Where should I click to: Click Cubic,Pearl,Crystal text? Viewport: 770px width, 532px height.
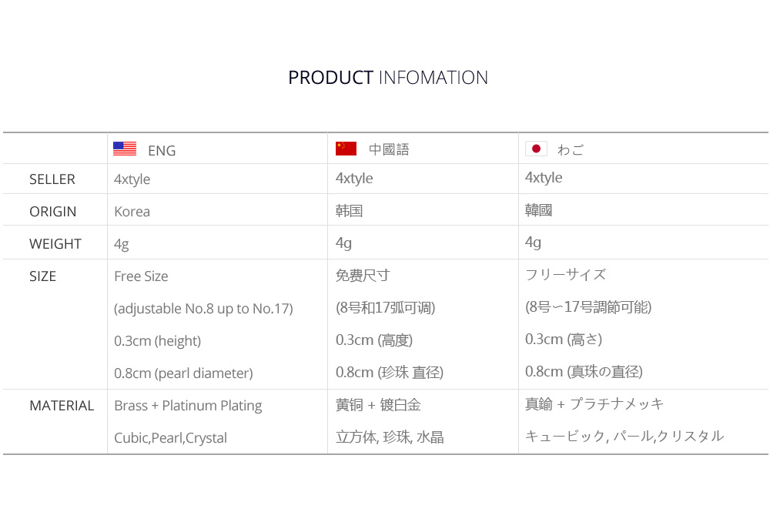click(170, 438)
